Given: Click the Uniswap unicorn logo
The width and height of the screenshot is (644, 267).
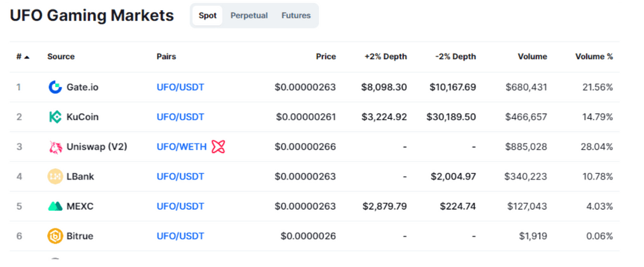Looking at the screenshot, I should pos(55,147).
